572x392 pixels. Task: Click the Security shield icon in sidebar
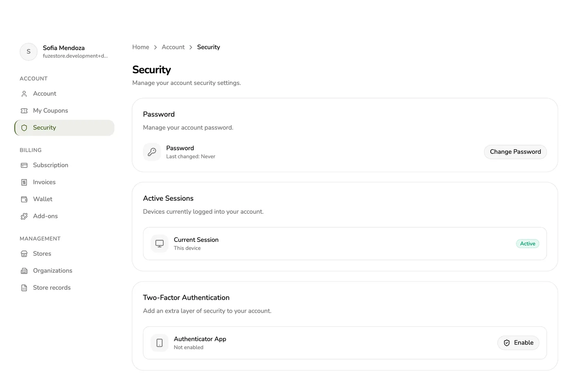tap(24, 128)
